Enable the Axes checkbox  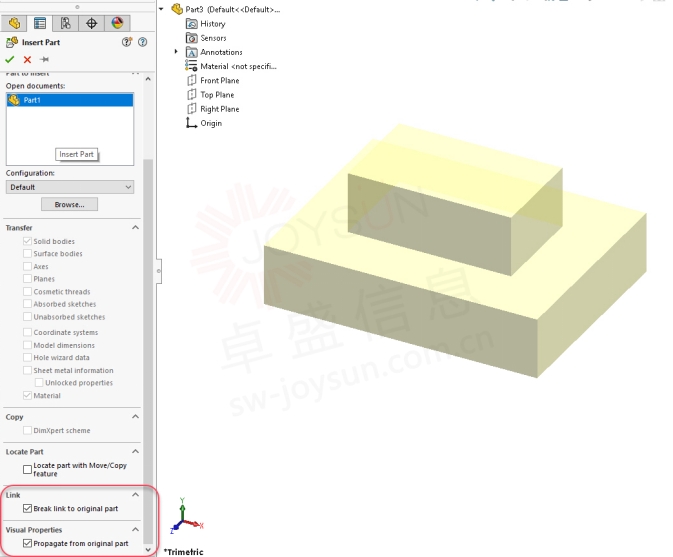27,266
